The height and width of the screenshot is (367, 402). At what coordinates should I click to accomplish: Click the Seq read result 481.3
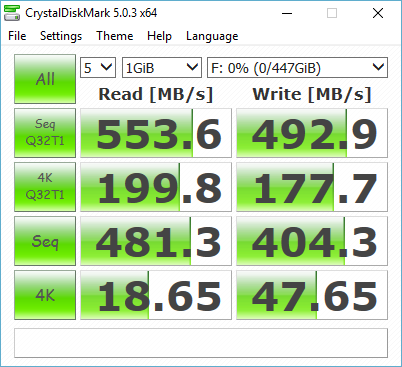(x=156, y=241)
